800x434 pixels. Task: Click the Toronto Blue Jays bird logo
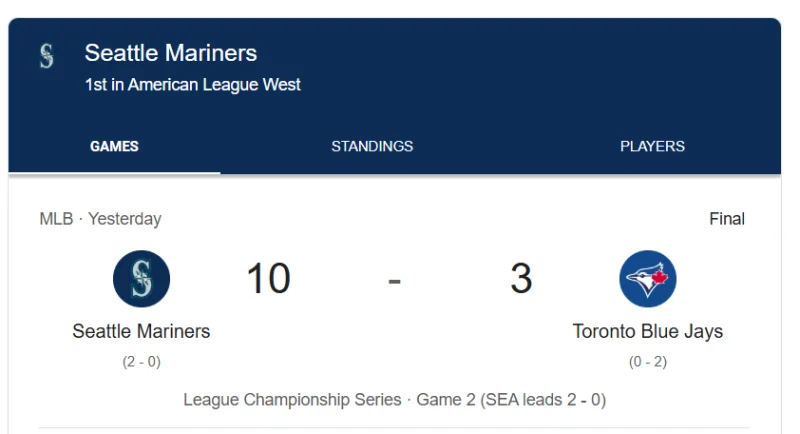pos(647,278)
